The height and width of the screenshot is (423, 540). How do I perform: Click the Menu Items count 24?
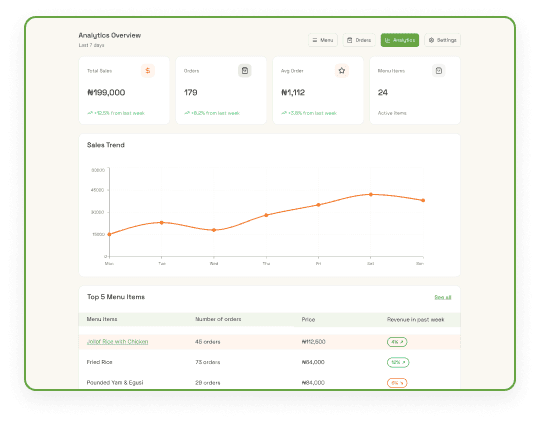[x=383, y=92]
